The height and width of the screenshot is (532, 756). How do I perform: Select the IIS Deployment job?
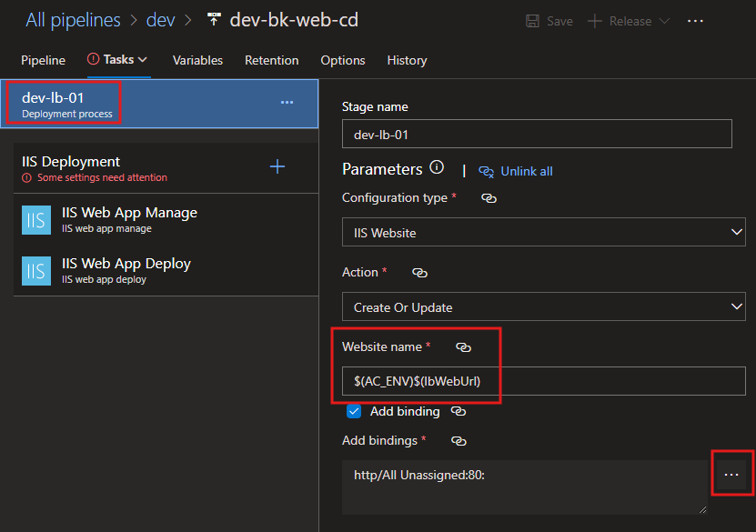pos(166,167)
